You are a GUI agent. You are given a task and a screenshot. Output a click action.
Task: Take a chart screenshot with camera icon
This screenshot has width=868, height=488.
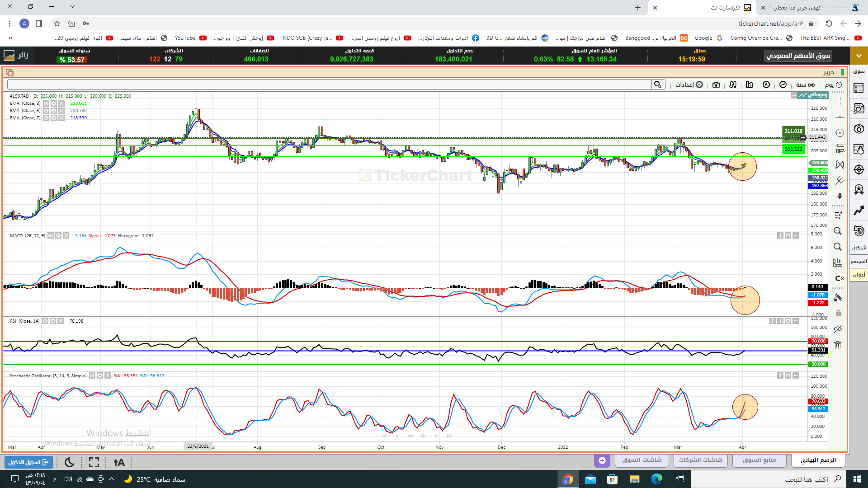point(716,85)
